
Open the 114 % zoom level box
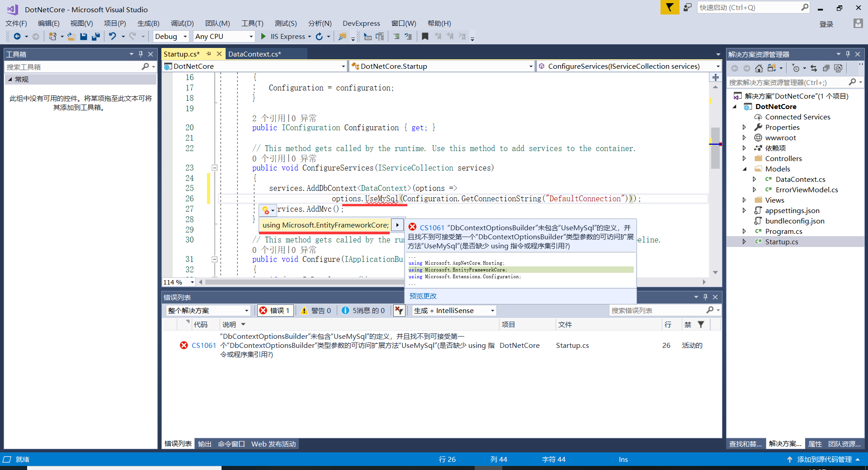(179, 282)
